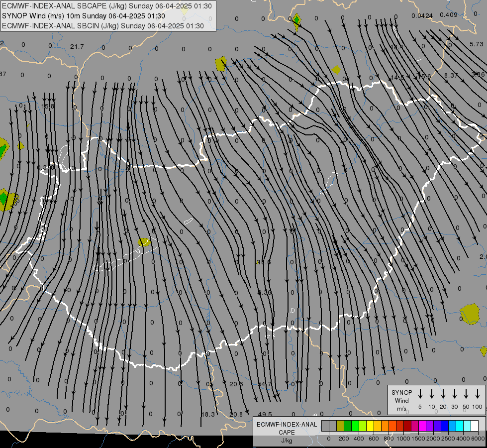Screen dimensions: 487x448
Task: Click the 8.37 value on the map
Action: 451,75
